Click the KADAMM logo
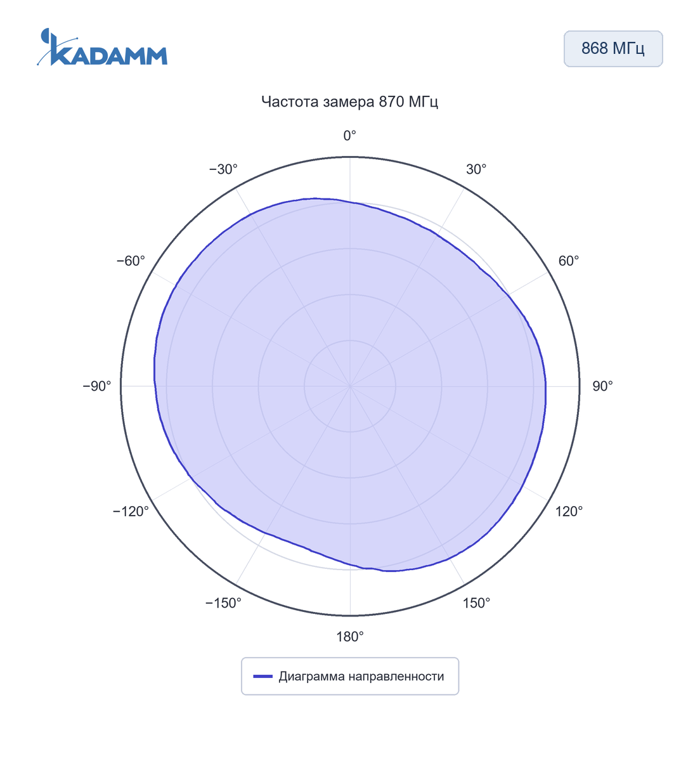The image size is (700, 768). 102,47
